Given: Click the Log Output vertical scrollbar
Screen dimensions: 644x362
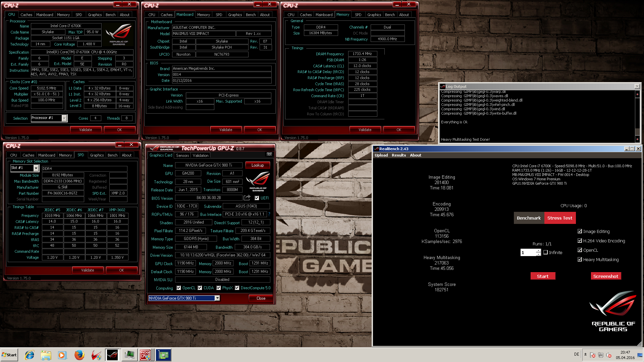Looking at the screenshot, I should tap(637, 116).
